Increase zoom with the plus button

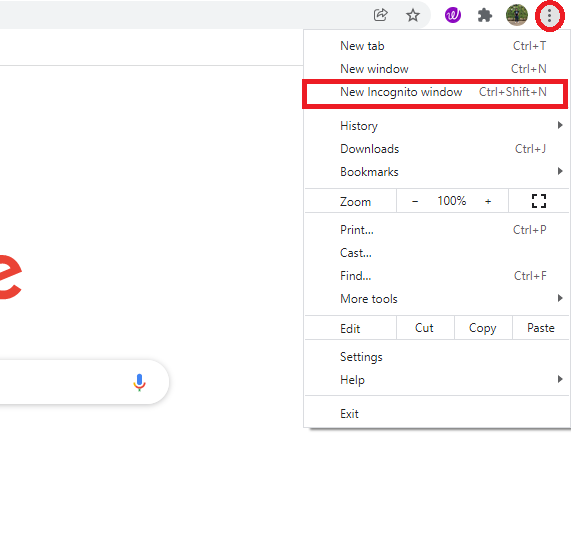click(488, 201)
